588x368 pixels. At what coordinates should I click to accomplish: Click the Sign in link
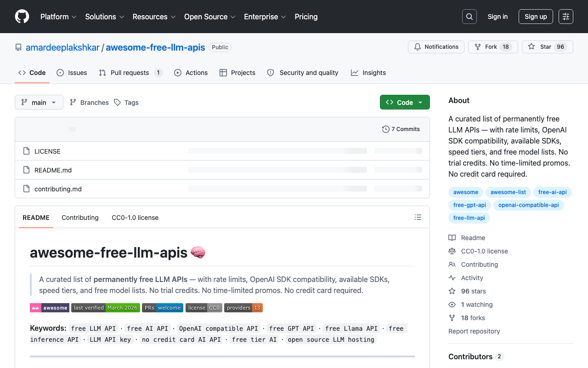[498, 17]
